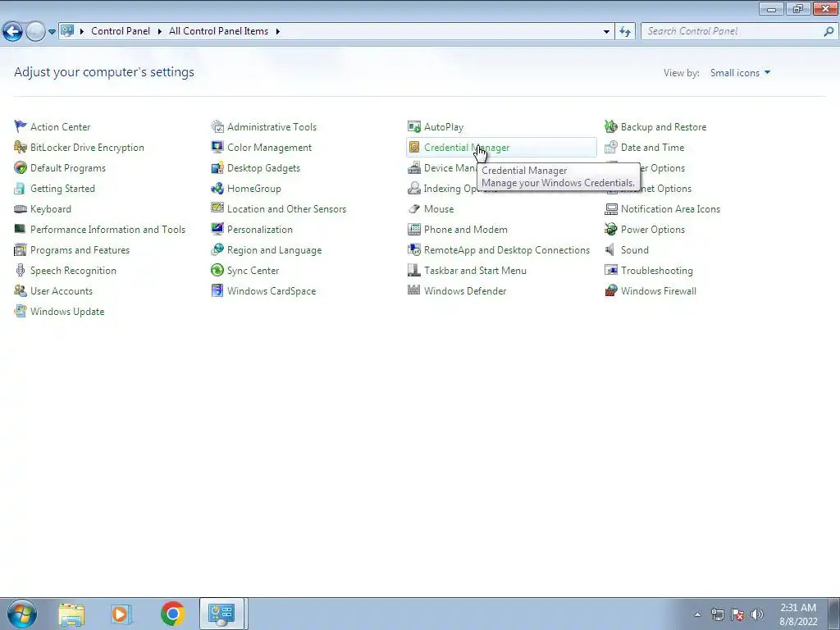Open the Windows Defender icon
This screenshot has height=630, width=840.
click(414, 291)
